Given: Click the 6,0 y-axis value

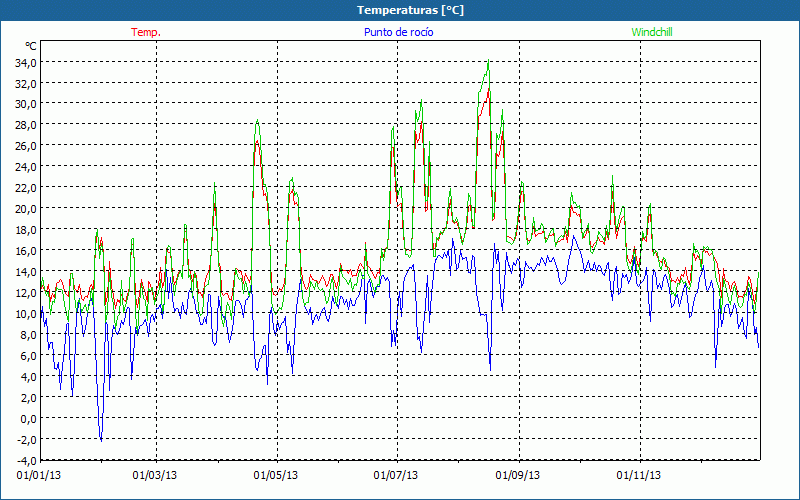Looking at the screenshot, I should [x=28, y=356].
